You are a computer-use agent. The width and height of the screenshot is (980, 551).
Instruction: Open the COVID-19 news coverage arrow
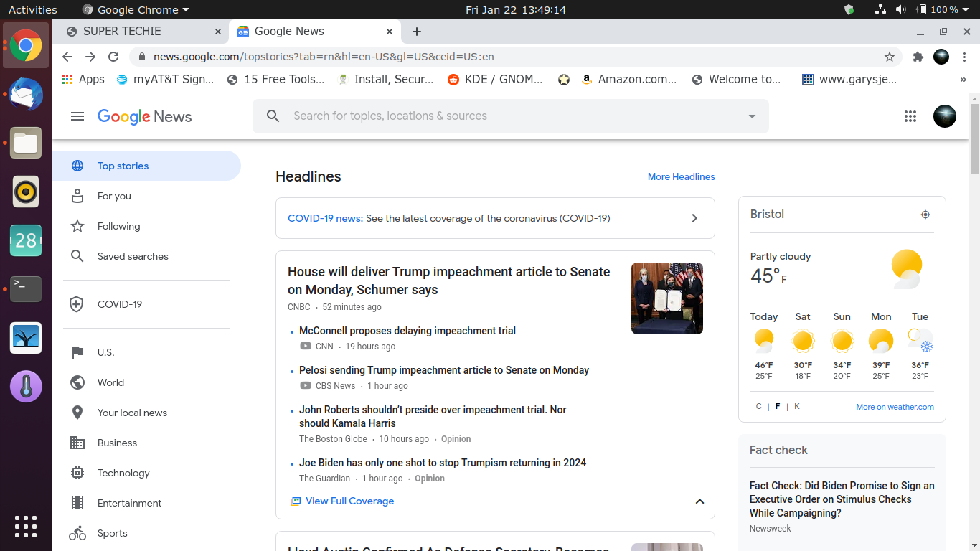pos(694,218)
